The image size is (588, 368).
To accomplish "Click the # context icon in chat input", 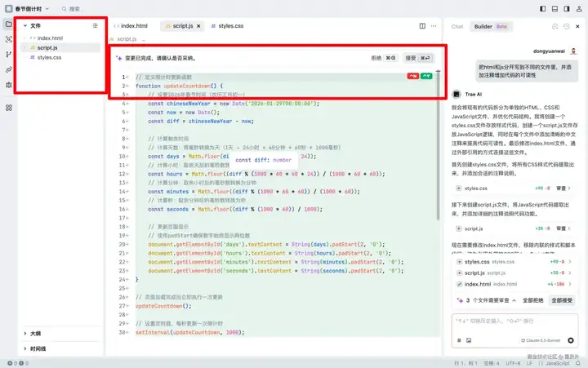I will tap(459, 340).
